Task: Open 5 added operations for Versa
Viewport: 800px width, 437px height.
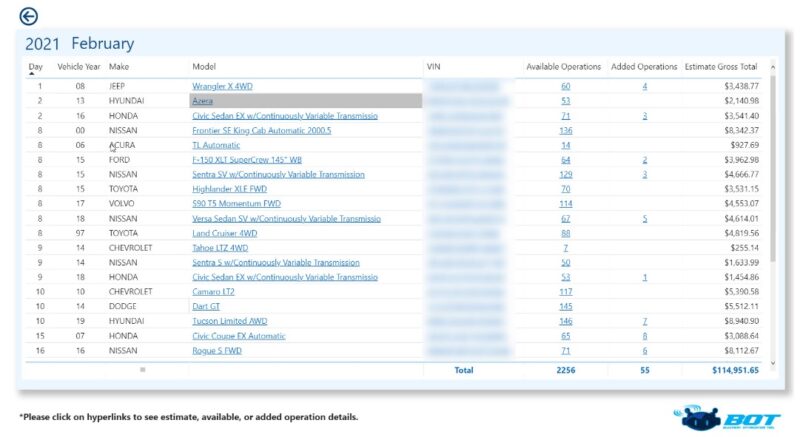Action: coord(644,218)
